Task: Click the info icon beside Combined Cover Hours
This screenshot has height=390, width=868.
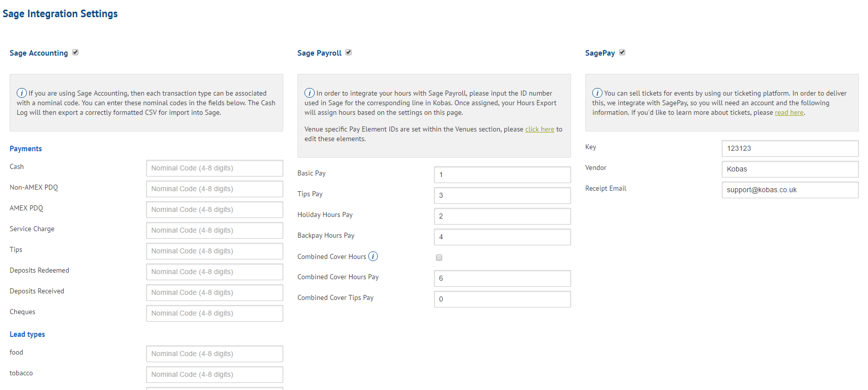Action: (373, 256)
